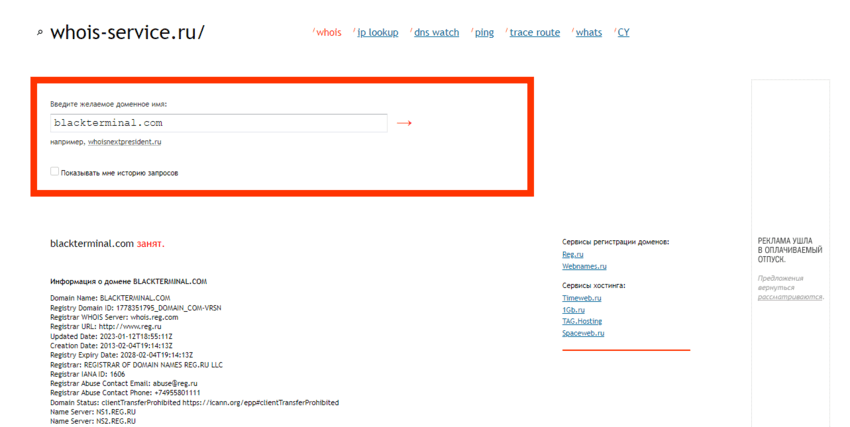Visit the Spaceweb.ru hosting link
Screen dimensions: 850x427
click(x=583, y=333)
